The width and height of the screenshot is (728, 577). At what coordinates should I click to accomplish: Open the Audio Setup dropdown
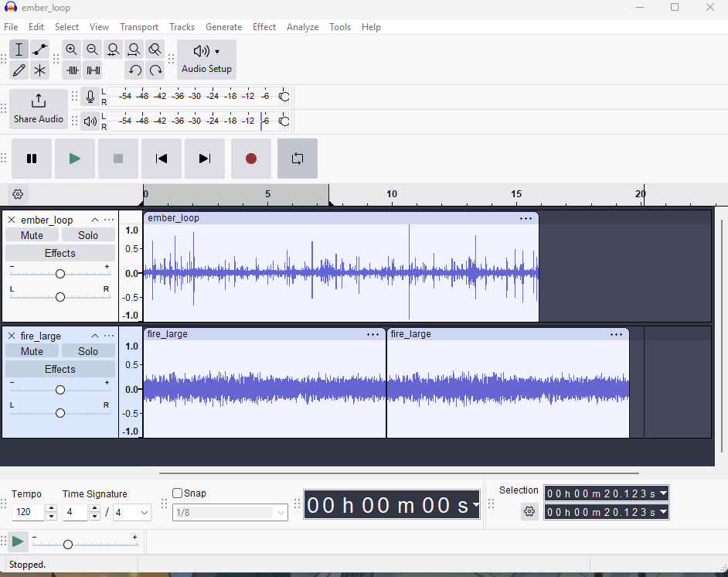pyautogui.click(x=206, y=59)
